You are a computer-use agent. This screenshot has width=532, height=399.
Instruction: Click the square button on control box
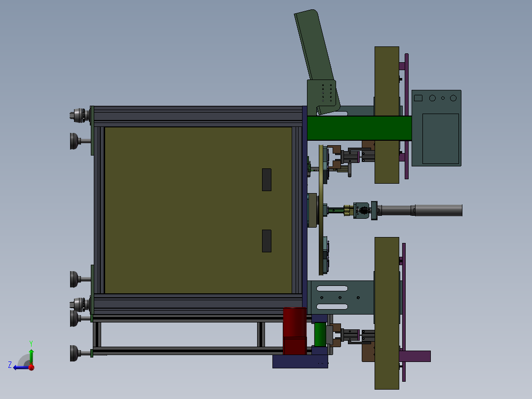click(x=418, y=98)
